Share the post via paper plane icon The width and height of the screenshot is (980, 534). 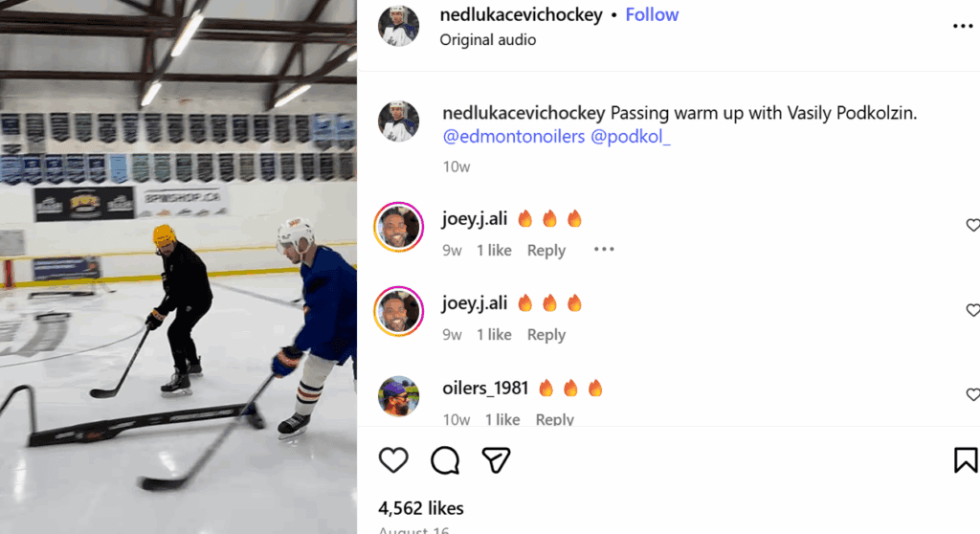[x=495, y=460]
